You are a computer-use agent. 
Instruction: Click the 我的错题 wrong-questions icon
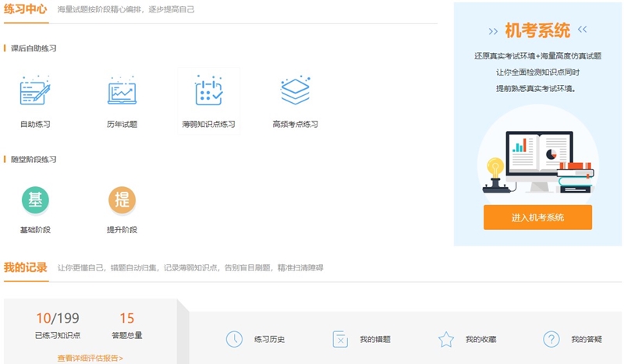pyautogui.click(x=340, y=339)
